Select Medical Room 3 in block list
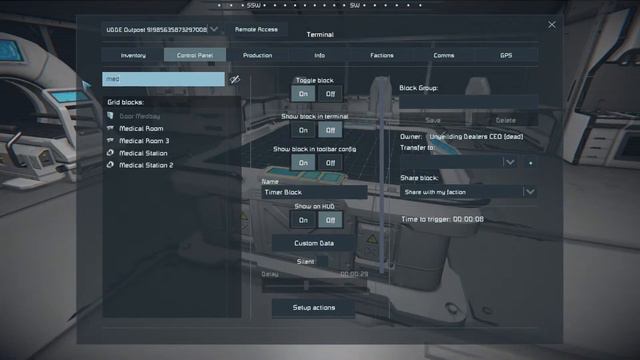Screen dimensions: 640x360 (144, 141)
